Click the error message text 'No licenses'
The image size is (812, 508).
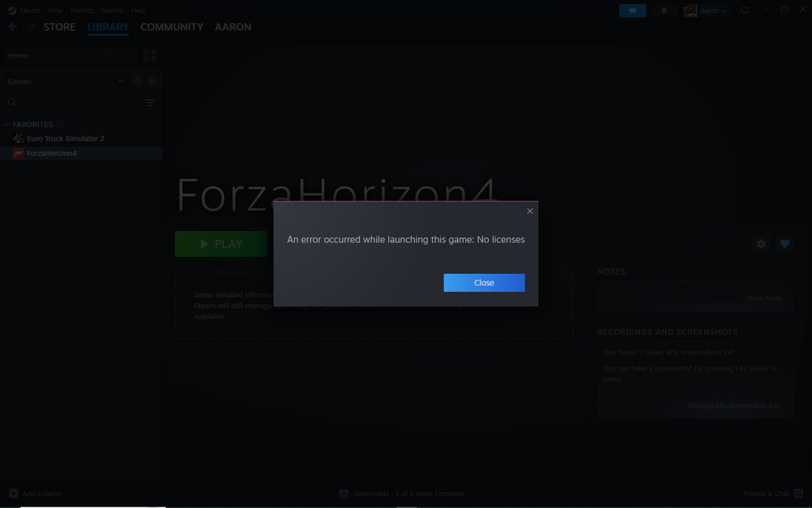click(x=501, y=240)
